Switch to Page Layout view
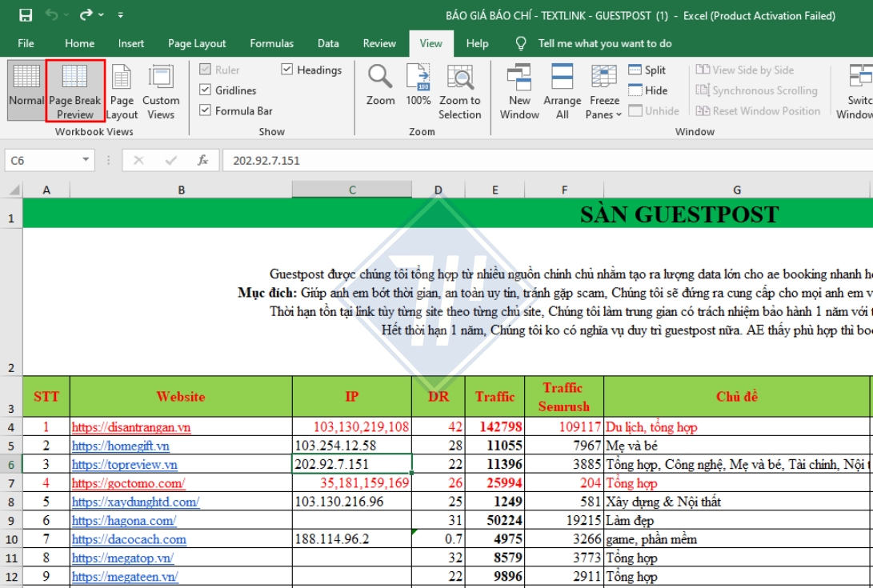 [122, 90]
